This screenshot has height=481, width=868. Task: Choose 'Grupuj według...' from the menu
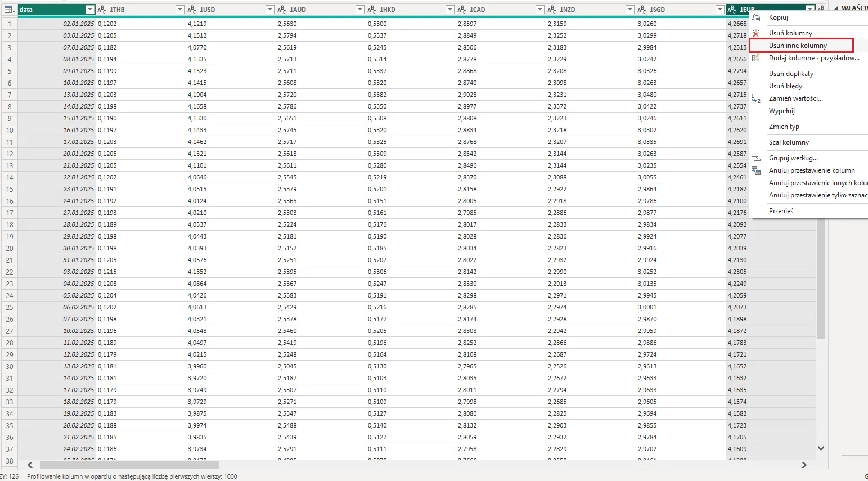793,158
